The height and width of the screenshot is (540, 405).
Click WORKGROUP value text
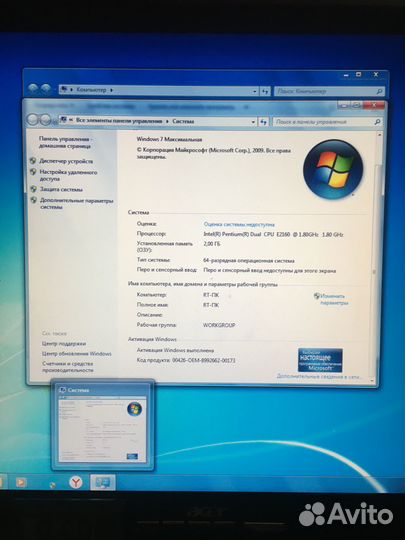click(219, 325)
